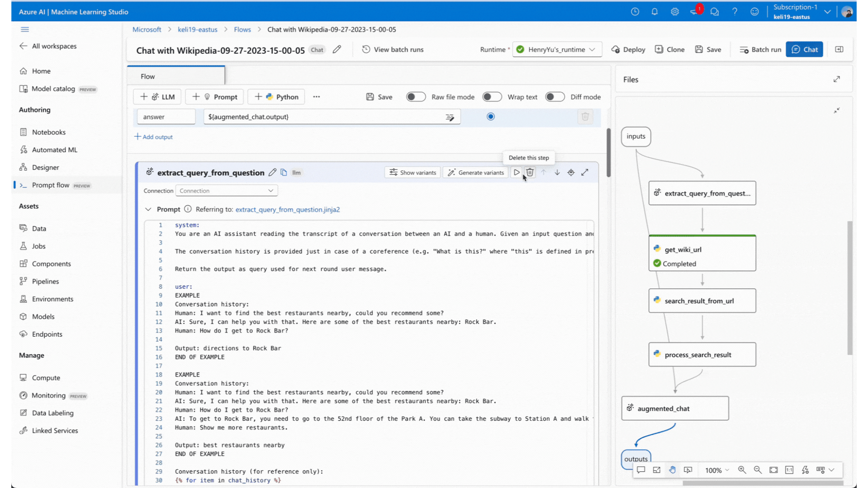Enable Raw file mode toggle
Screen dimensions: 868x488
pyautogui.click(x=415, y=97)
